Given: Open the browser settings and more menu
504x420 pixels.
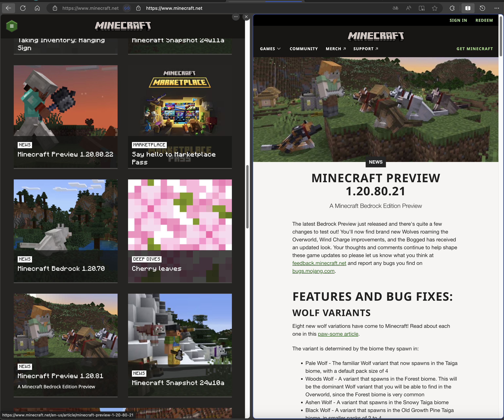Looking at the screenshot, I should [497, 8].
